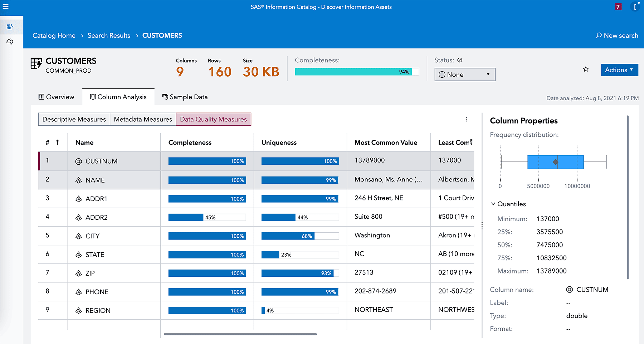Screen dimensions: 644x344
Task: Select the CUSTNUM row name
Action: [102, 161]
